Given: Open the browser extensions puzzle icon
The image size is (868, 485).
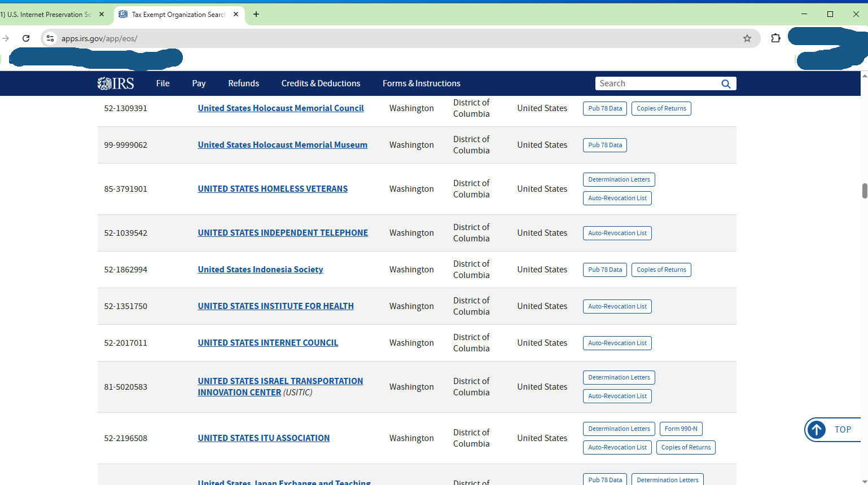Looking at the screenshot, I should pos(775,38).
